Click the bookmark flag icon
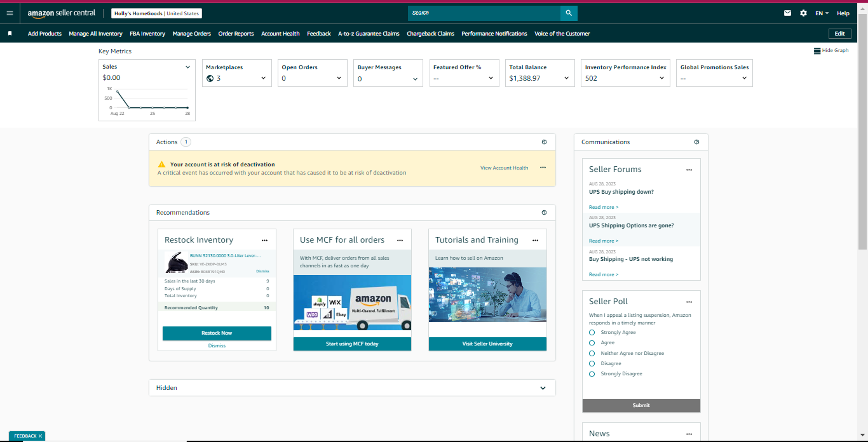This screenshot has width=868, height=442. (x=10, y=34)
